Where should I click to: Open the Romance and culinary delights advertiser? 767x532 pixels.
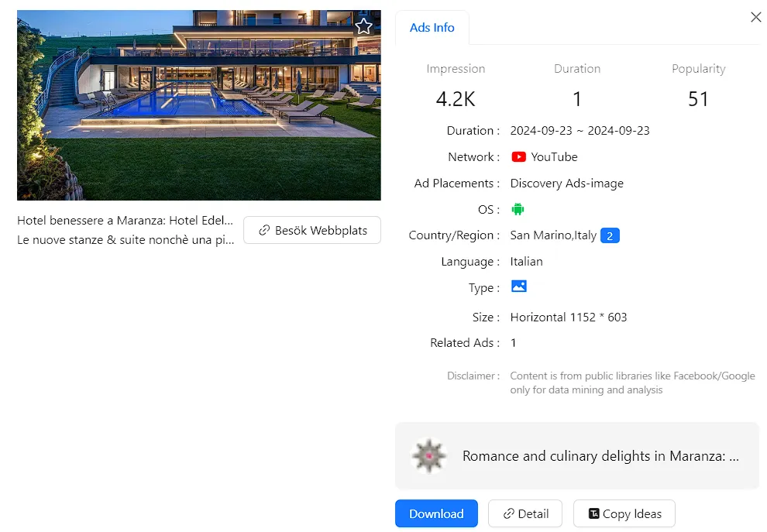coord(600,456)
